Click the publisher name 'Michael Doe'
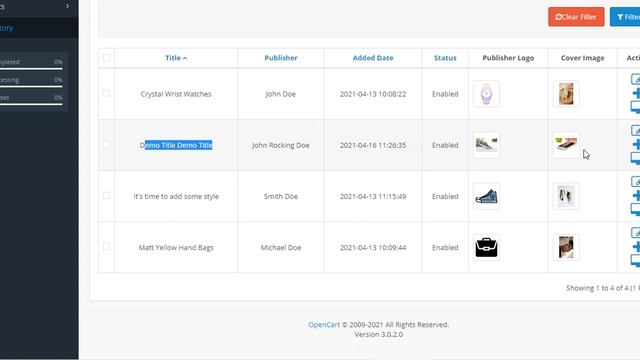Viewport: 640px width, 360px height. (x=281, y=247)
